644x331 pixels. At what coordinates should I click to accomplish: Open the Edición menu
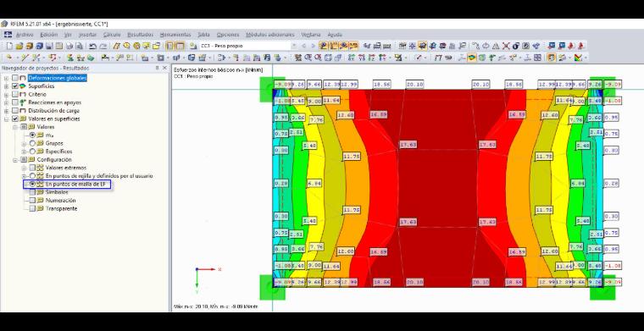click(x=49, y=35)
